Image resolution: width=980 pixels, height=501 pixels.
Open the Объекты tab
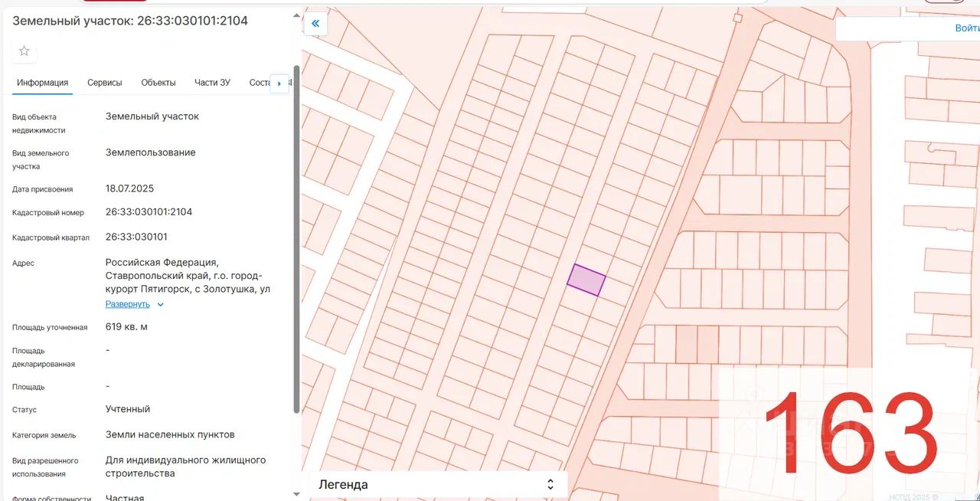click(x=158, y=83)
